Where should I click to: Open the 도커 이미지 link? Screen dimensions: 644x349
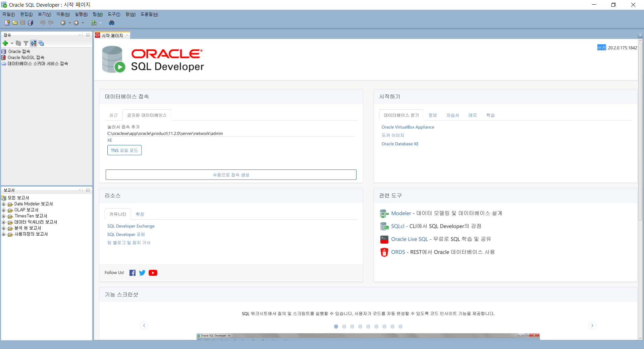(x=393, y=136)
